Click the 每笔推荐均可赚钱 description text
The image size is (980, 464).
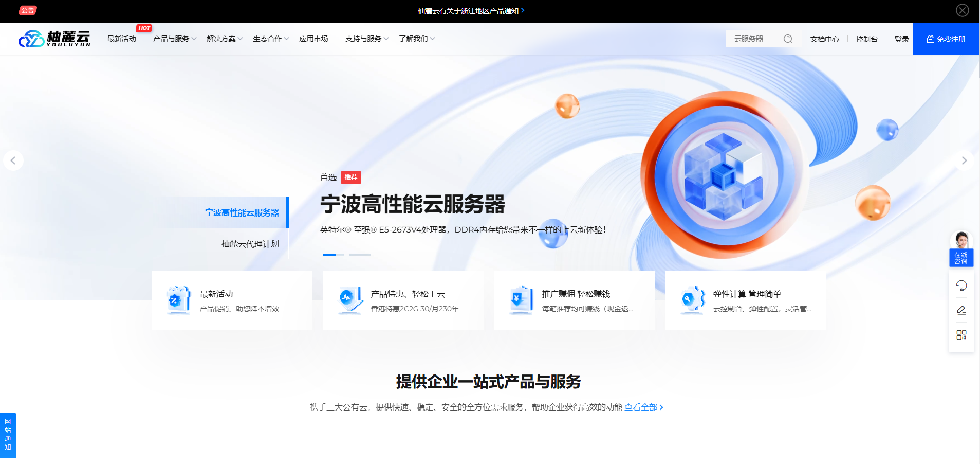(587, 309)
